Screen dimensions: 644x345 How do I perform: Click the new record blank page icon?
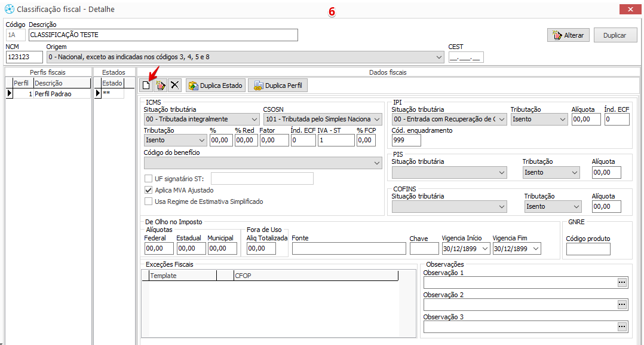coord(146,86)
